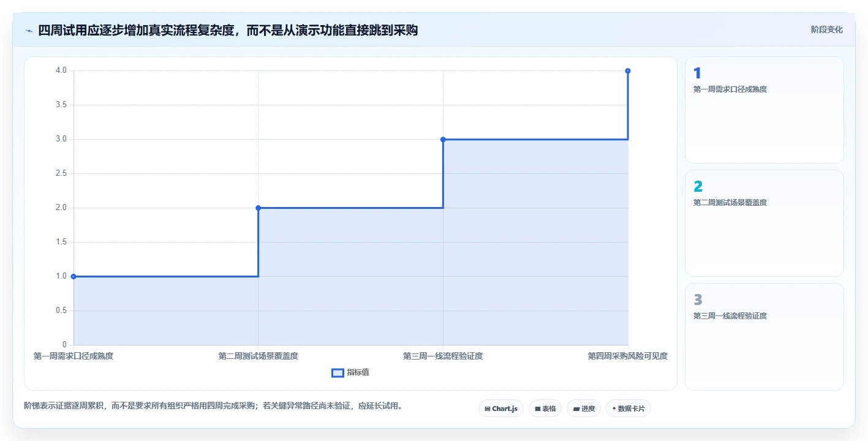Open card 3 第三周一线流程验证度

pyautogui.click(x=764, y=337)
